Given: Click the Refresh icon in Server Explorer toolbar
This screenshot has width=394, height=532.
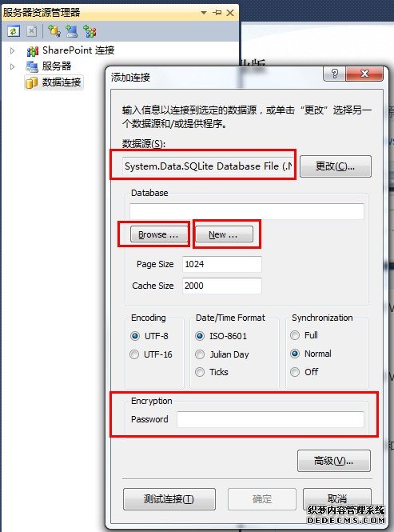Looking at the screenshot, I should (x=14, y=31).
